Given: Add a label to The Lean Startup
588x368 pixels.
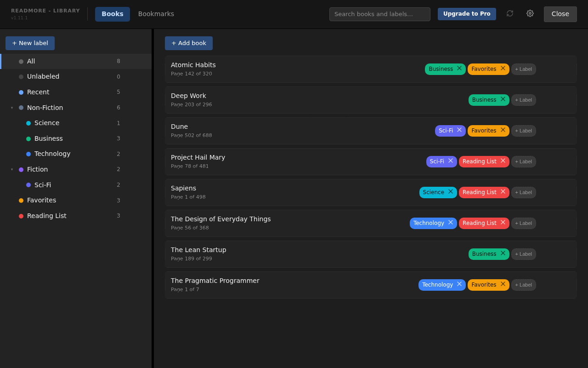Looking at the screenshot, I should tap(524, 254).
